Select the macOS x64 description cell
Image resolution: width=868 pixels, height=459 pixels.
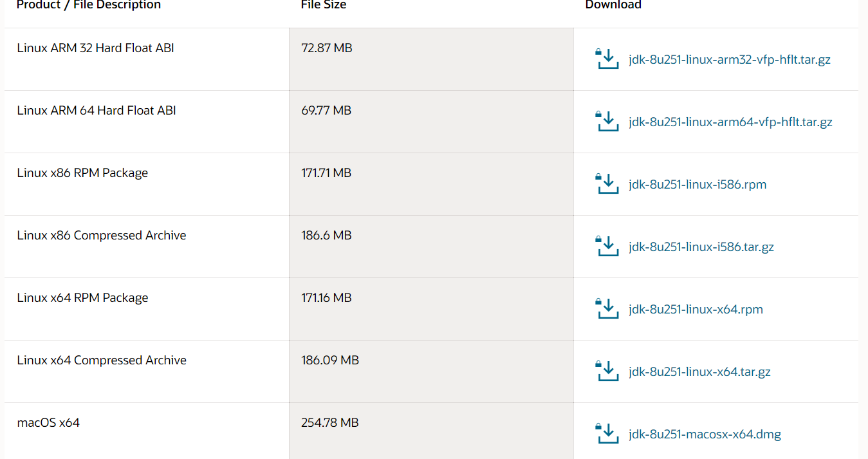coord(147,431)
